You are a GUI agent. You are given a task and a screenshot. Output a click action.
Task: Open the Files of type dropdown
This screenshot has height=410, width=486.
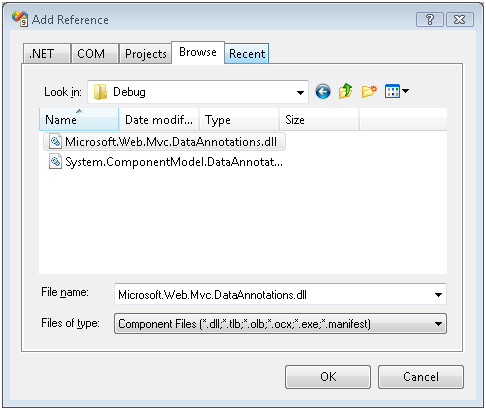[x=280, y=324]
